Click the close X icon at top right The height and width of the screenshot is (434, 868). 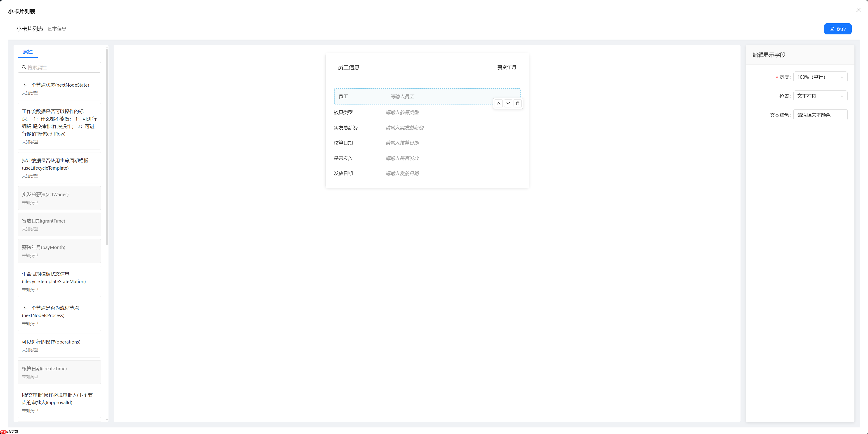(858, 10)
